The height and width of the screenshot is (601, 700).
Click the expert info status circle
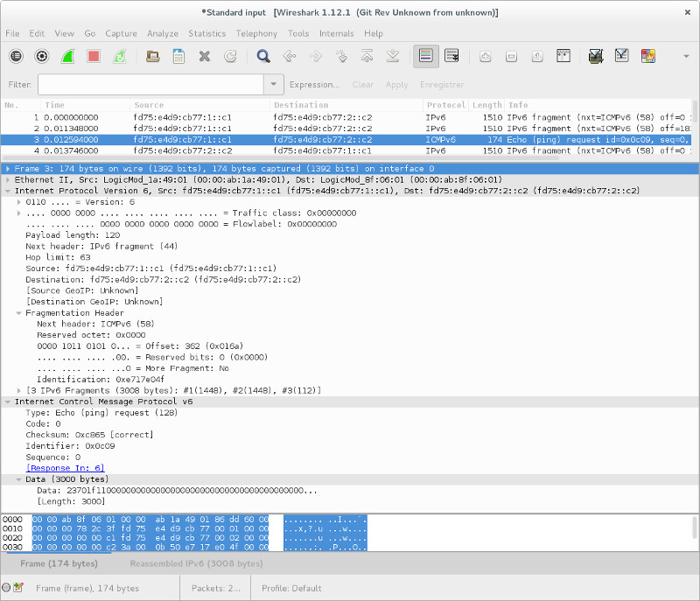tap(6, 588)
